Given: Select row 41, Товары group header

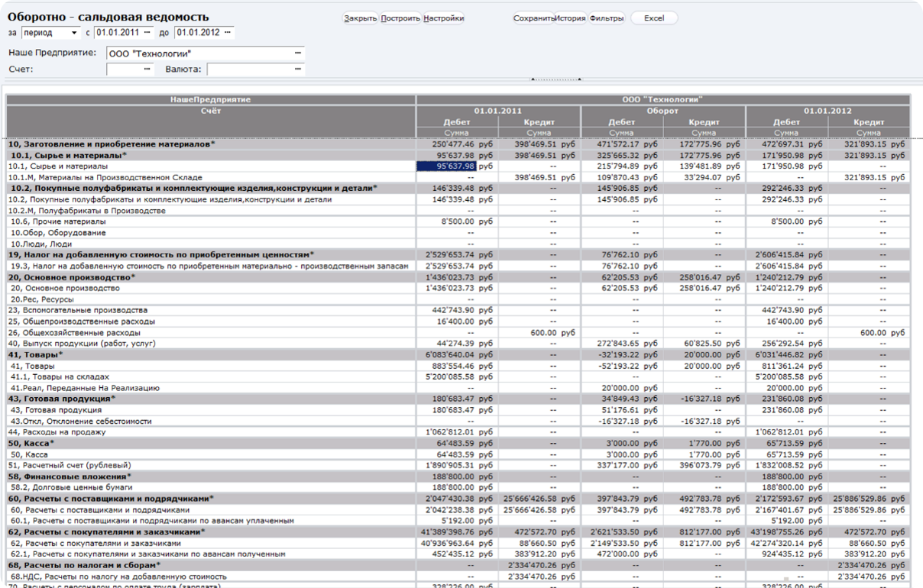Looking at the screenshot, I should pos(36,354).
